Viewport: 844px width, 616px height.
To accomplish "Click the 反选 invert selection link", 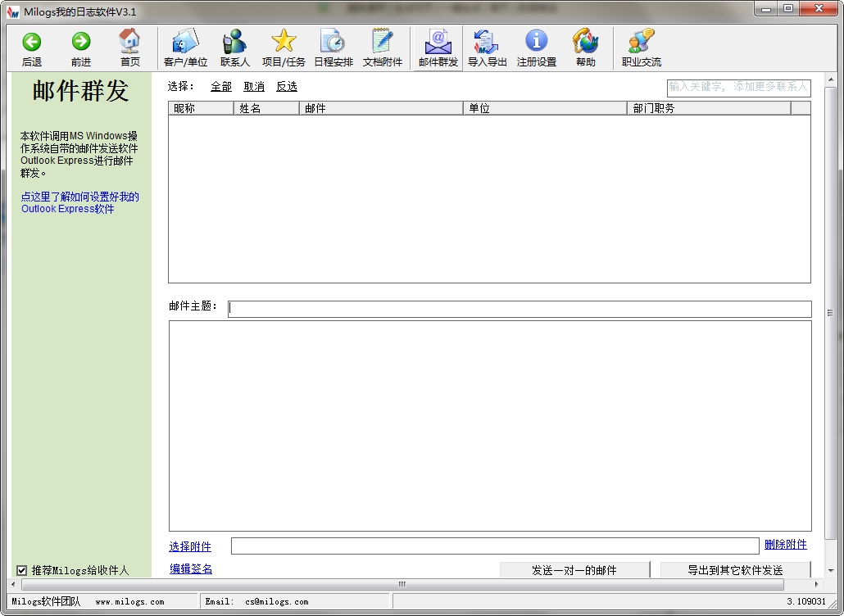I will click(x=287, y=86).
